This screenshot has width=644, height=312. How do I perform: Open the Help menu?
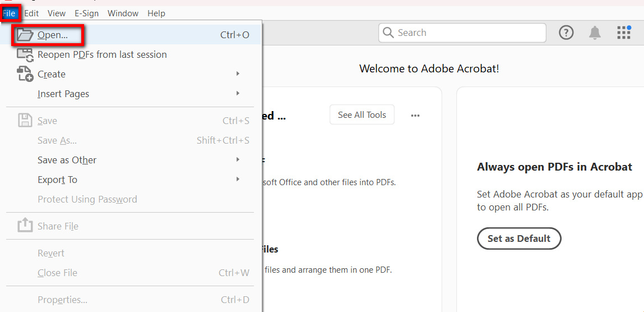156,13
